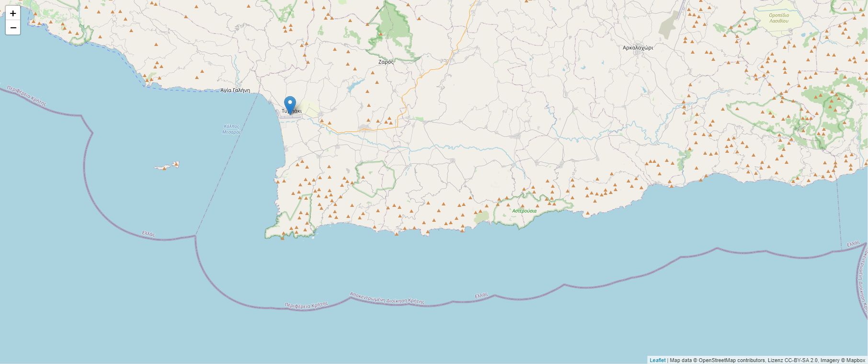Click the Οροπέδιο Λασιθίου plateau label
Screen dimensions: 868x364
(779, 18)
